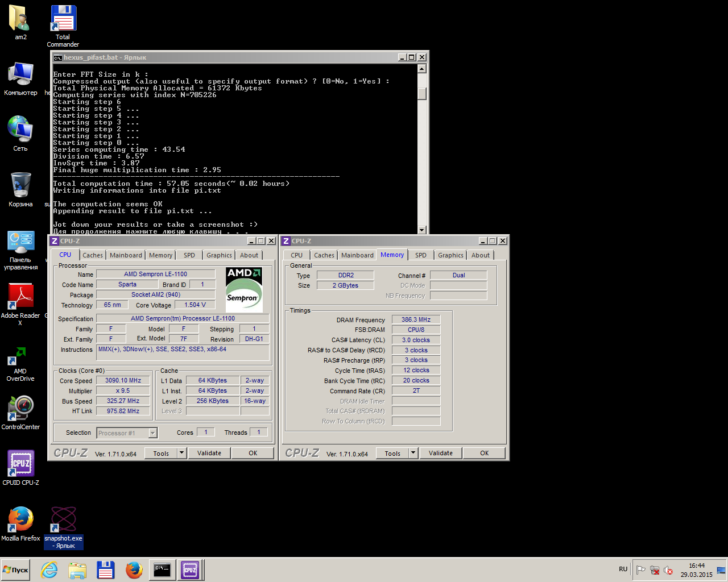
Task: Open Firefox from the taskbar
Action: pos(134,569)
